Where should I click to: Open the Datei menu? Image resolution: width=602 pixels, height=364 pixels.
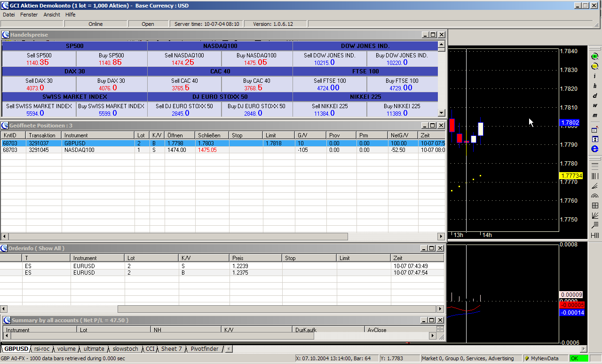point(8,15)
